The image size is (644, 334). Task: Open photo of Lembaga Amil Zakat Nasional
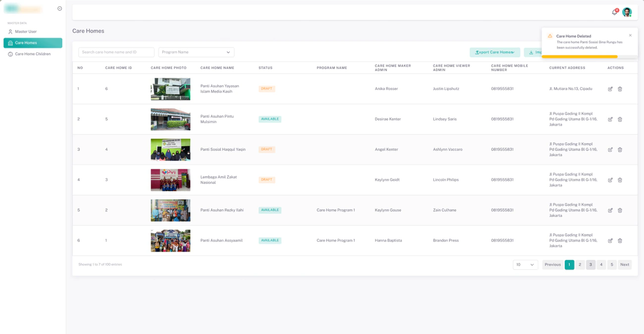click(170, 180)
